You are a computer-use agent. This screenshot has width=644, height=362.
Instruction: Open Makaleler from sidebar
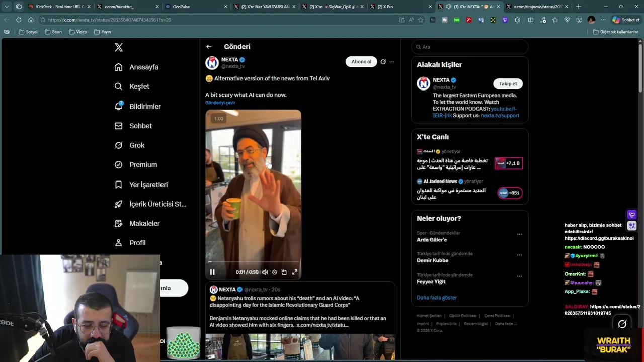(x=137, y=223)
